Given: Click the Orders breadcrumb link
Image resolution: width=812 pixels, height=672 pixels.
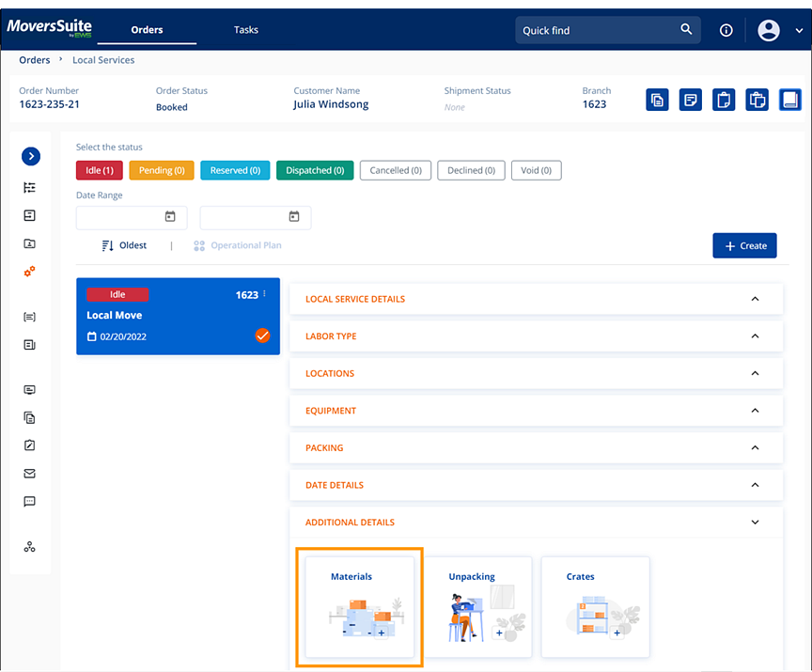Looking at the screenshot, I should point(35,60).
